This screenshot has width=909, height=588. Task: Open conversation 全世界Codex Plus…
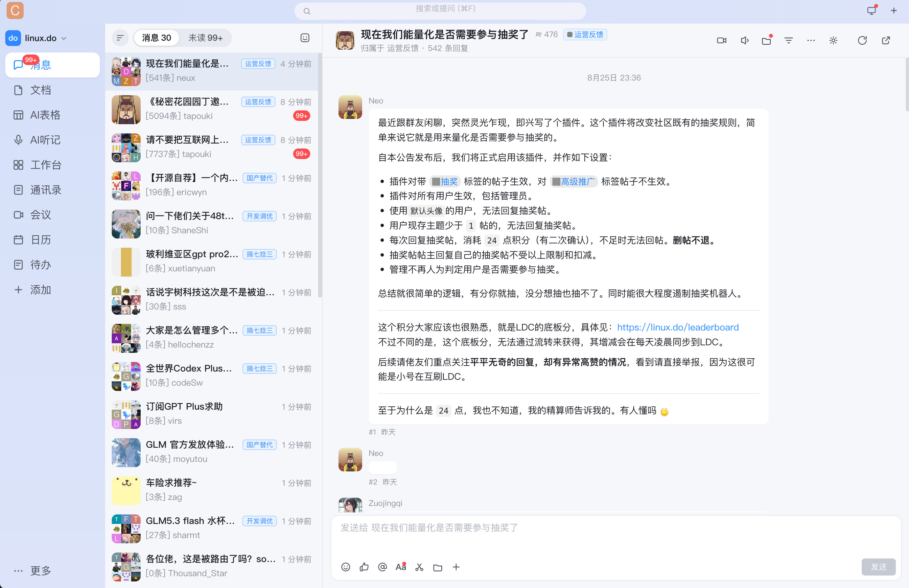pos(212,376)
